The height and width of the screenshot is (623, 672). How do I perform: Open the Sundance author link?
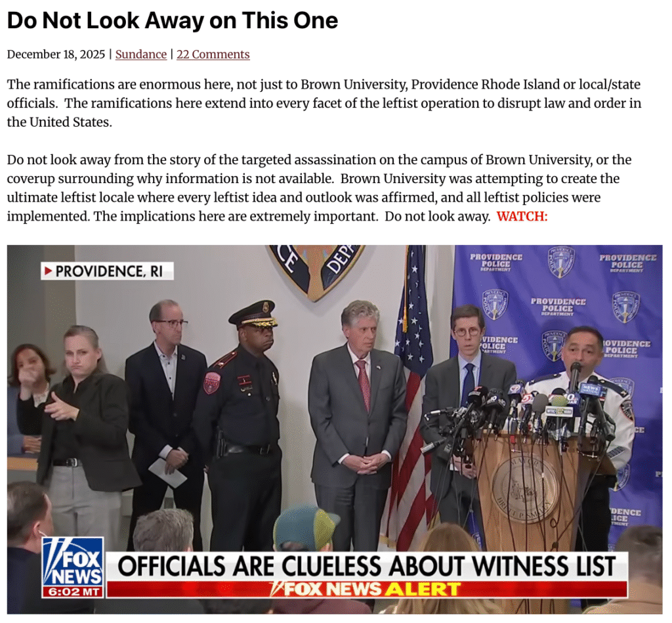point(140,54)
